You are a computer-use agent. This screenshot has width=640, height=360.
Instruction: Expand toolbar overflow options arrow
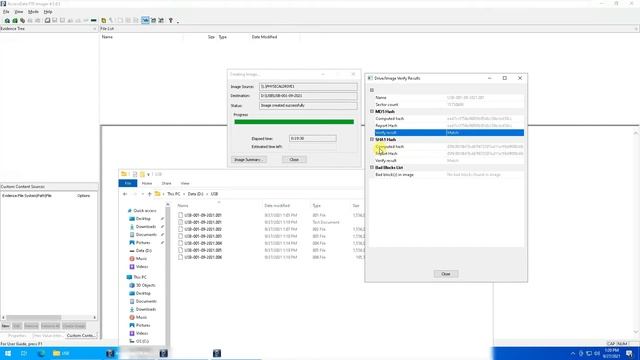point(178,22)
